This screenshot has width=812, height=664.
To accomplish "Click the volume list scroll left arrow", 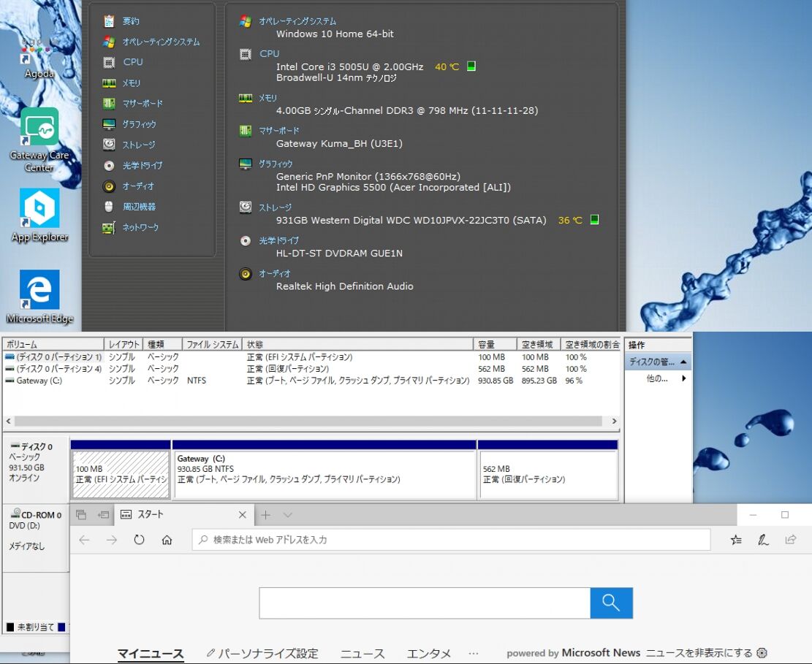I will (8, 421).
